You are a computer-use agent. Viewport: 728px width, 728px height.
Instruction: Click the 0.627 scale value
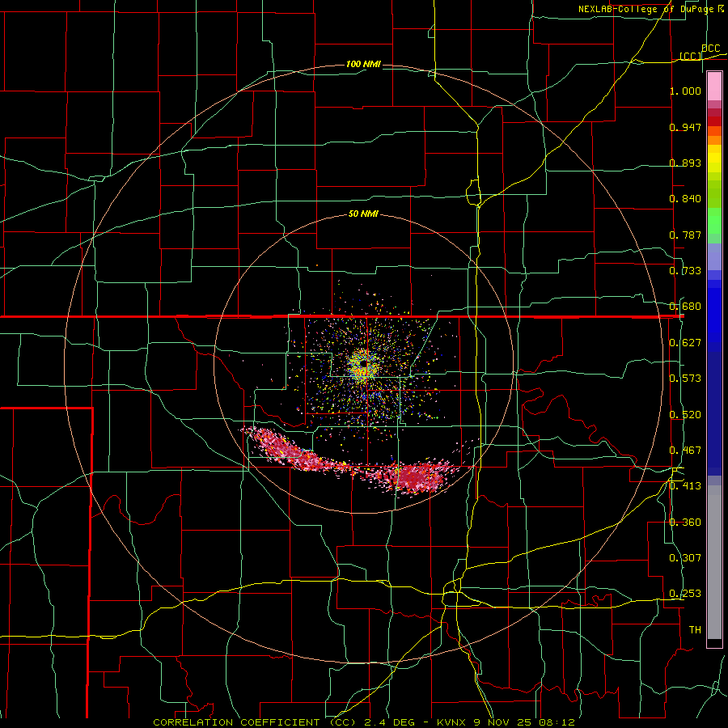pos(685,343)
